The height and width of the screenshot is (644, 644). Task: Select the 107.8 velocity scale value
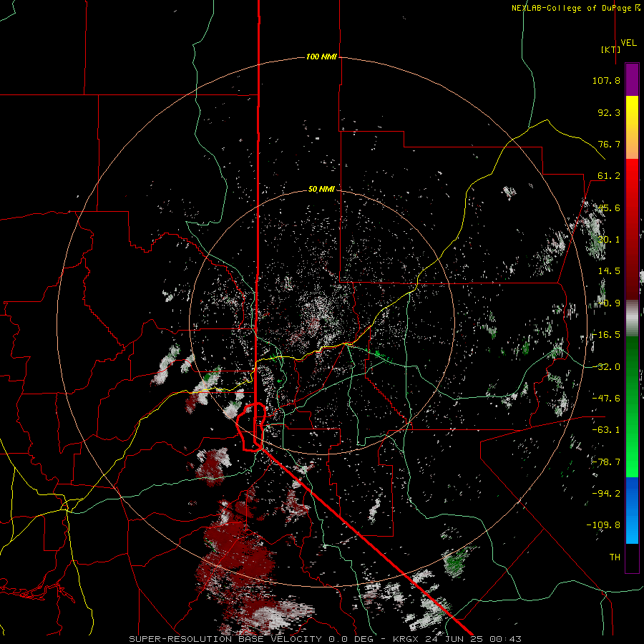(606, 80)
